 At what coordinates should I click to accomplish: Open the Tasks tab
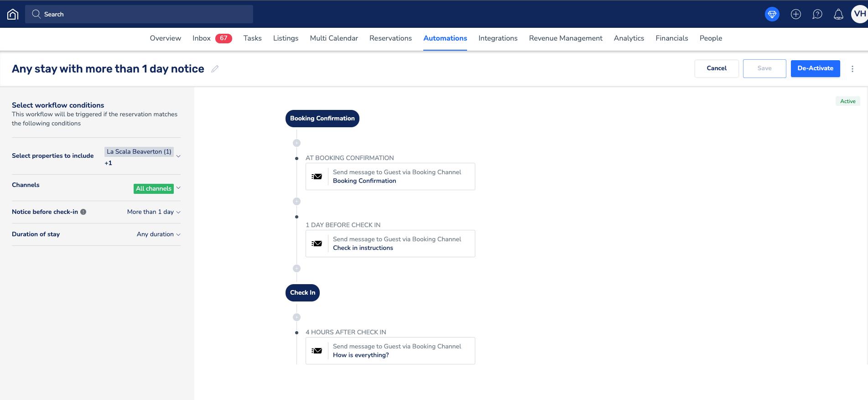[253, 38]
